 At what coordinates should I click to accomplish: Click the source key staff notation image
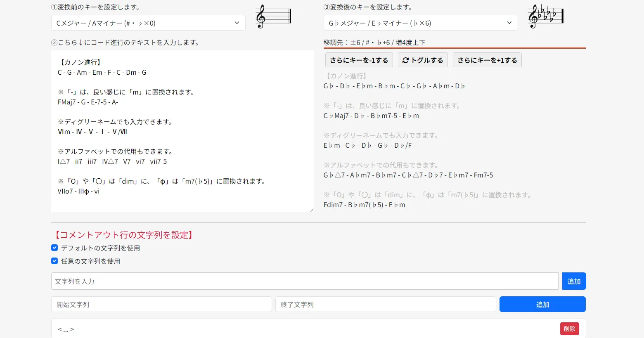[x=273, y=17]
